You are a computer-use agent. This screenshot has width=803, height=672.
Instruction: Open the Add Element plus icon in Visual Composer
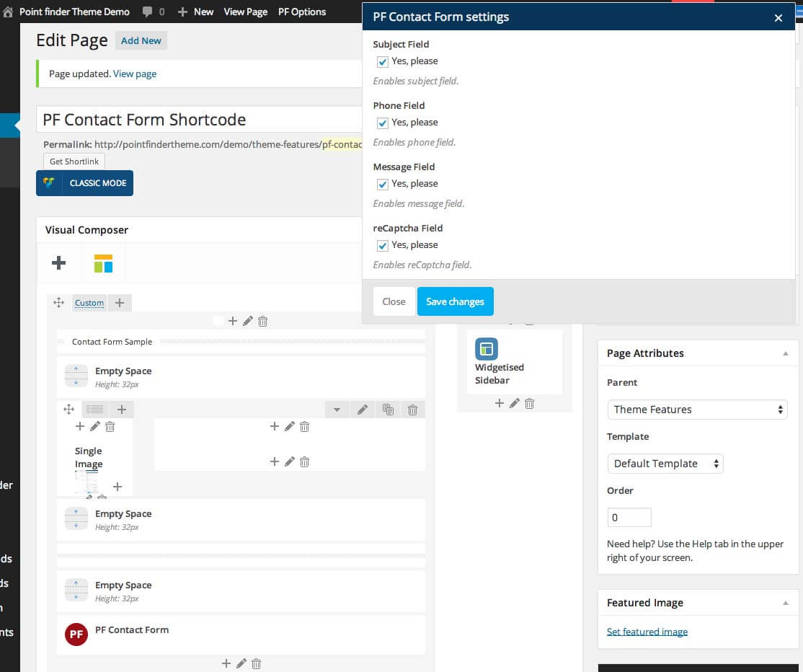(x=58, y=263)
